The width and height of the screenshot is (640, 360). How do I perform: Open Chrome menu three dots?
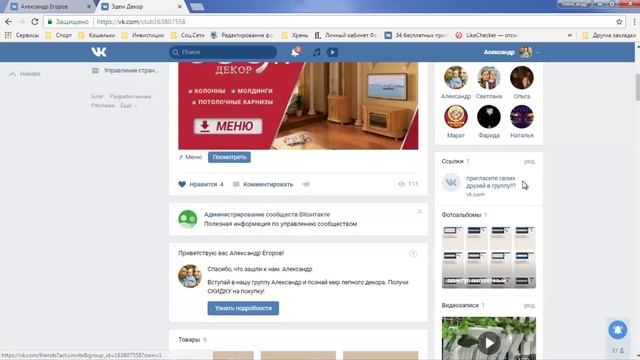click(634, 22)
